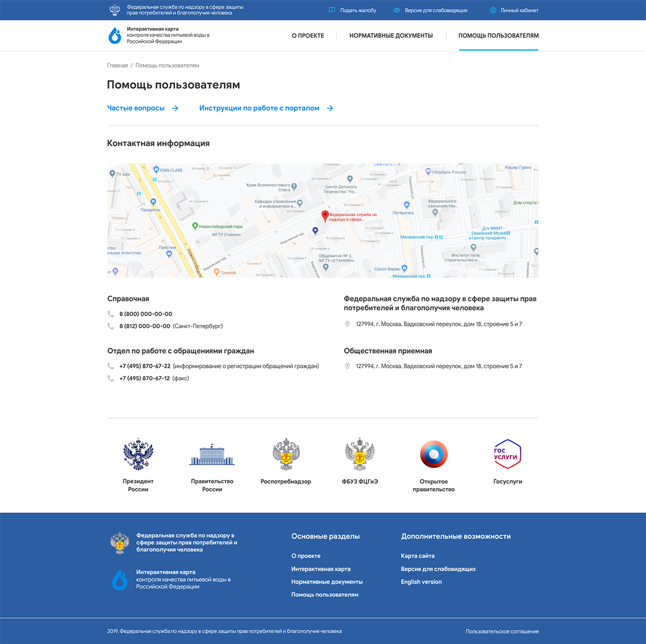The width and height of the screenshot is (646, 644).
Task: Click the Подать жалобу link
Action: pyautogui.click(x=358, y=10)
